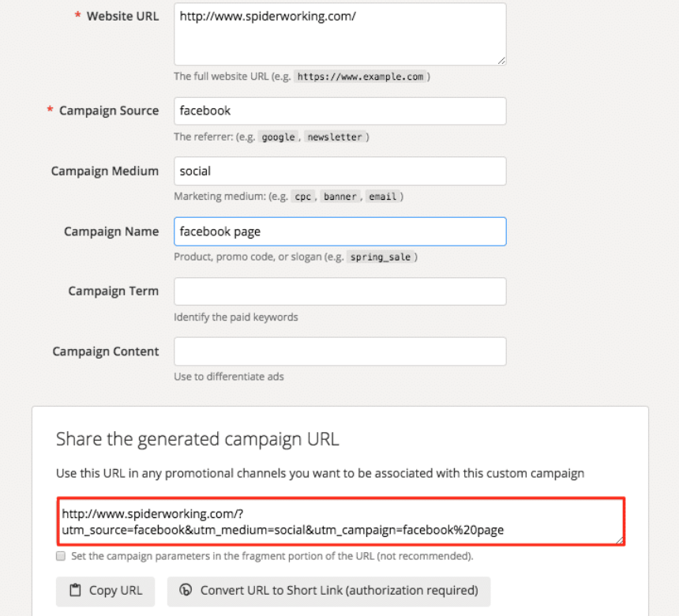Screen dimensions: 679x616
Task: Click the Campaign Term label
Action: point(113,291)
